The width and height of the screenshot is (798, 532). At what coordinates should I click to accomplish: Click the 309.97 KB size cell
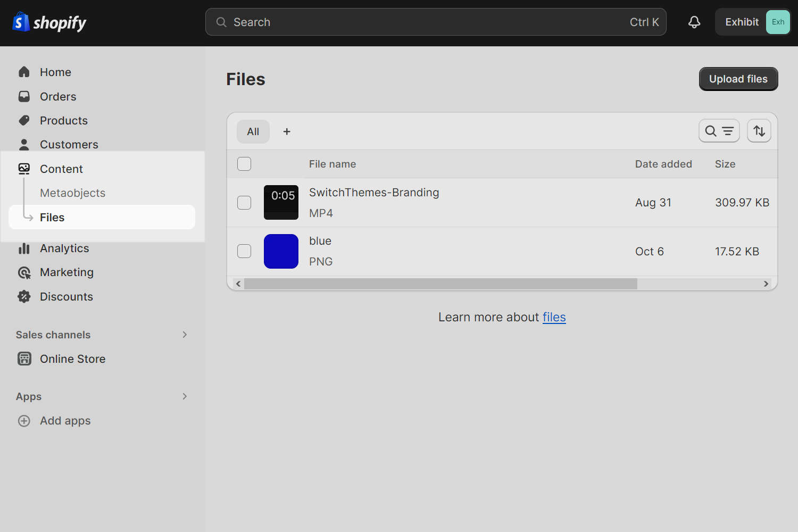click(742, 203)
